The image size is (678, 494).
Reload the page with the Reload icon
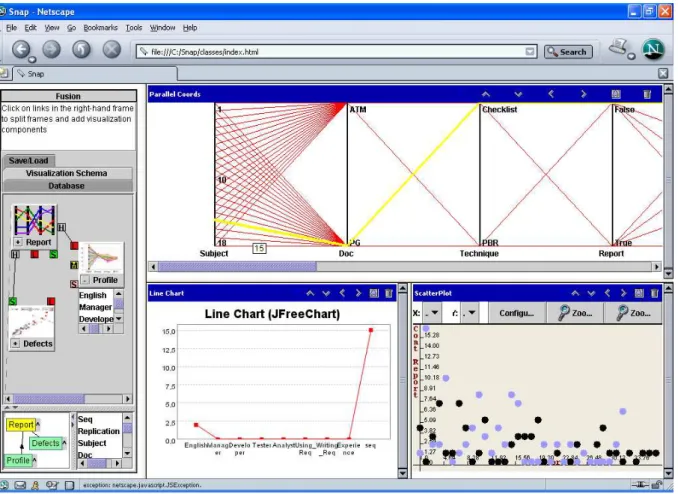[81, 49]
